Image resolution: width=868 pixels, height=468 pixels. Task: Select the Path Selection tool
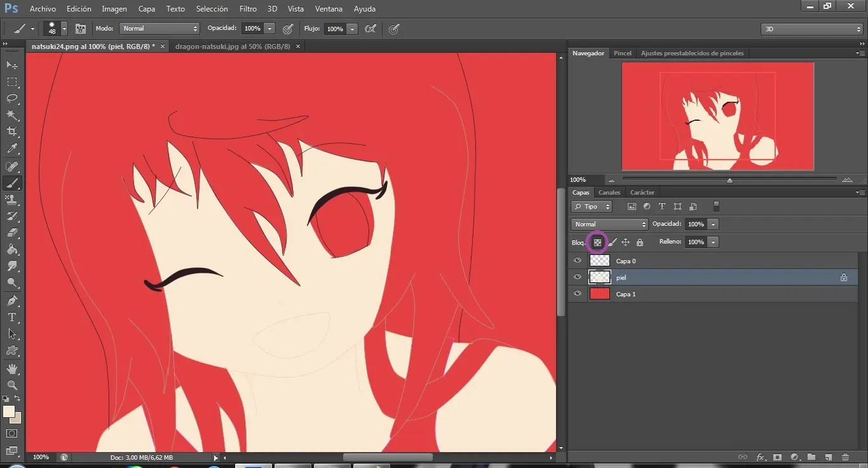pyautogui.click(x=12, y=333)
